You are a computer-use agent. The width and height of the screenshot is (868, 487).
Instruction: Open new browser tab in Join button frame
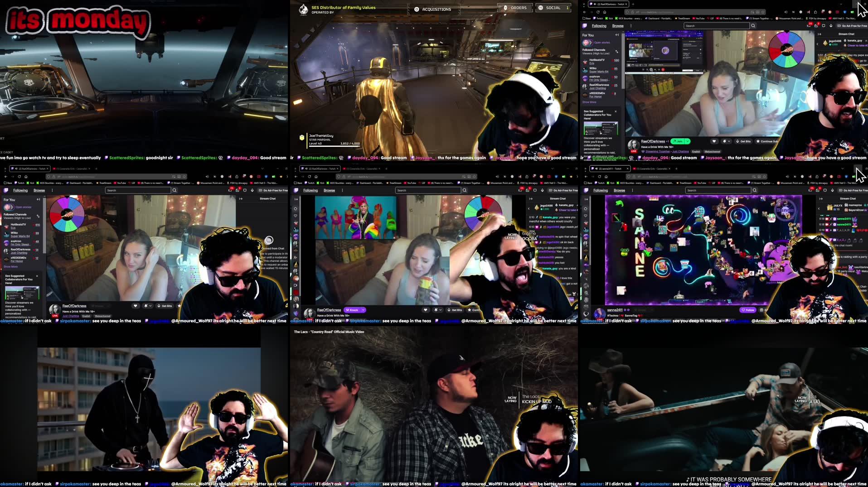pos(633,4)
